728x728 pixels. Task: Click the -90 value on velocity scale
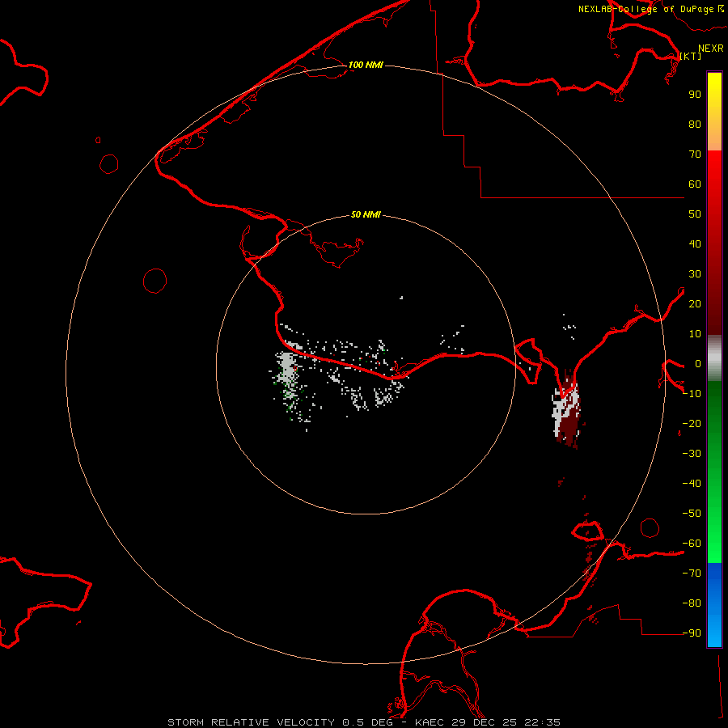tap(692, 633)
